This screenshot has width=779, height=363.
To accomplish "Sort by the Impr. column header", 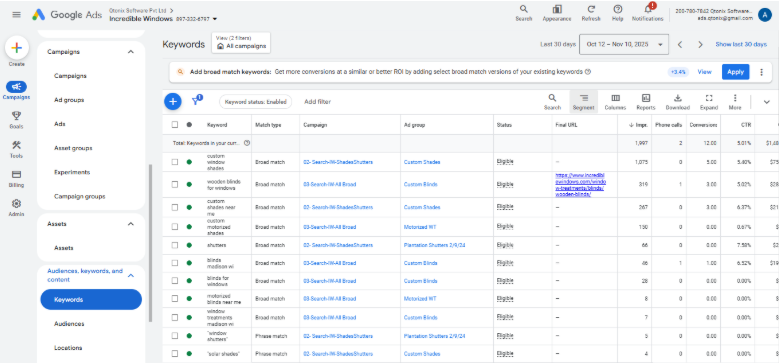I will pos(639,125).
